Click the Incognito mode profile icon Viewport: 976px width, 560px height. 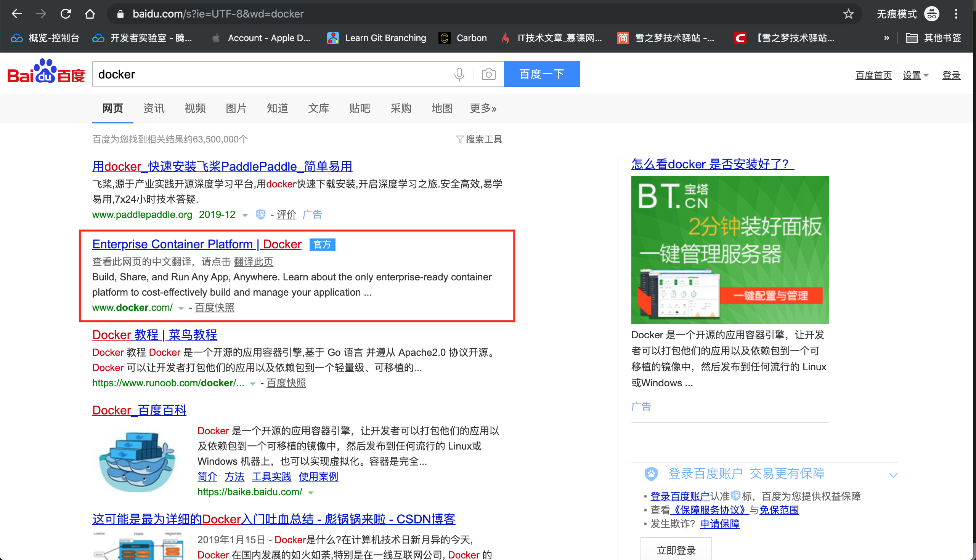932,14
